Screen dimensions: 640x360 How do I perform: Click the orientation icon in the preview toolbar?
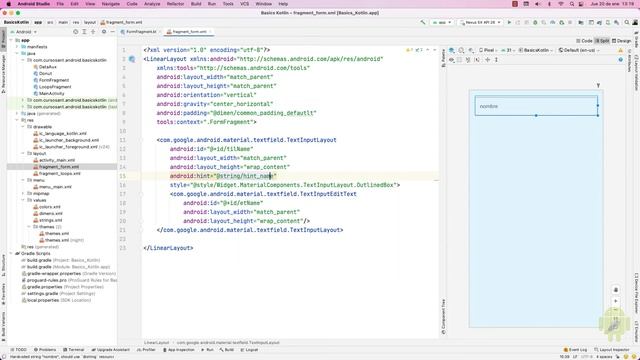pyautogui.click(x=461, y=50)
